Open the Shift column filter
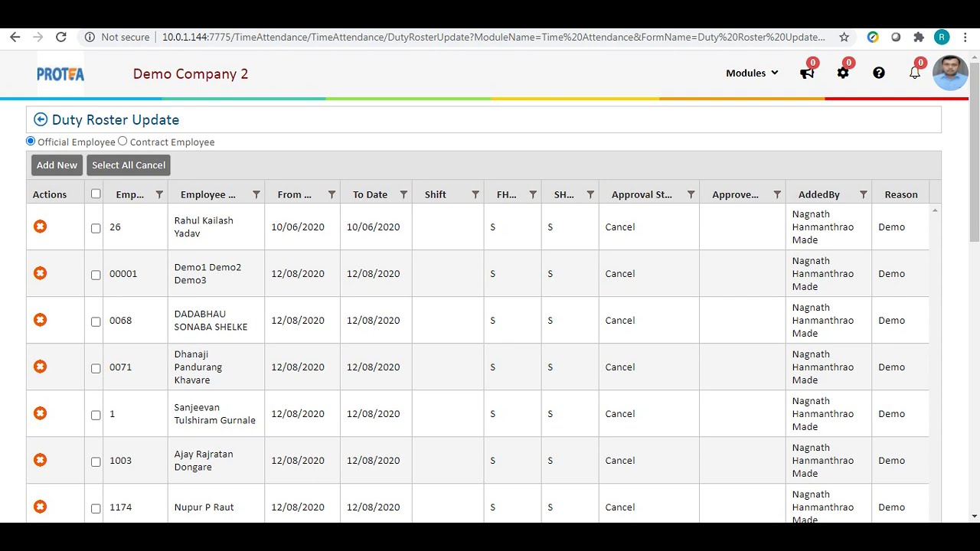The height and width of the screenshot is (551, 980). [x=475, y=194]
